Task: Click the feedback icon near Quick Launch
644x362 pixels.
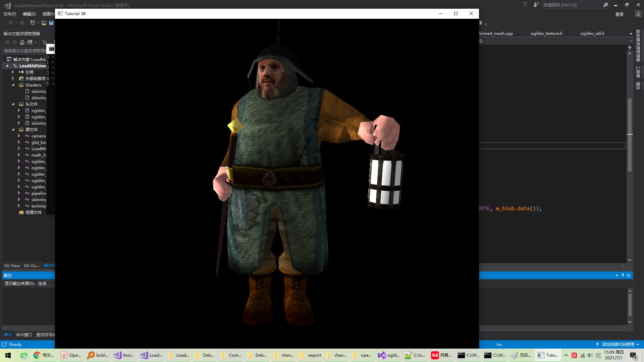Action: tap(536, 5)
